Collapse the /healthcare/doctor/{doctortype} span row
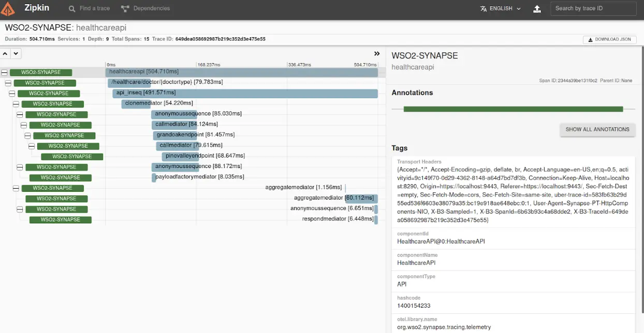Screen dimensions: 644x333 [8, 83]
